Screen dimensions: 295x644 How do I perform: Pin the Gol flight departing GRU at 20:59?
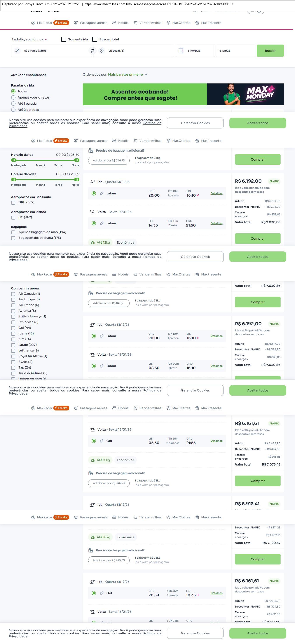(x=102, y=593)
